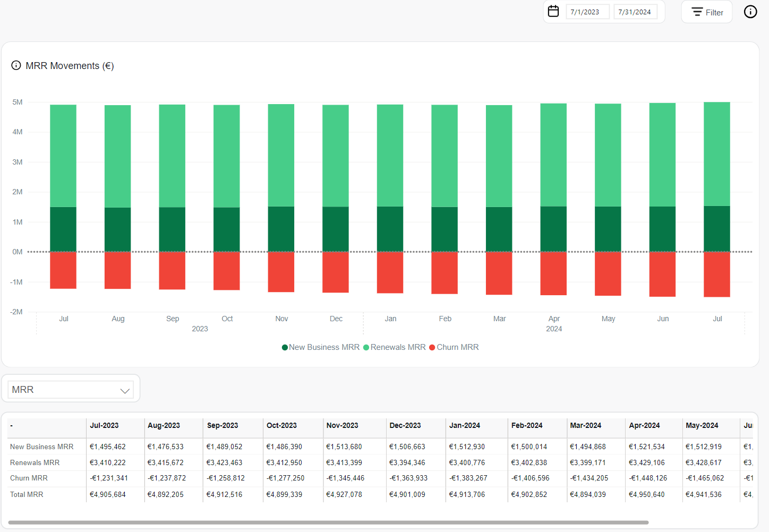Click the calendar icon by date range

553,11
